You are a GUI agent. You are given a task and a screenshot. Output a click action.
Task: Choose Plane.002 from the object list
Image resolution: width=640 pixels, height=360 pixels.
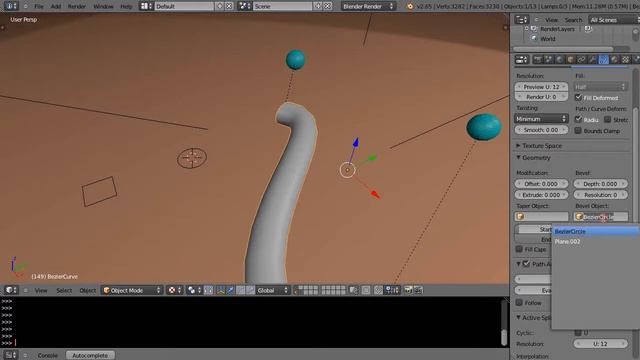click(x=596, y=242)
